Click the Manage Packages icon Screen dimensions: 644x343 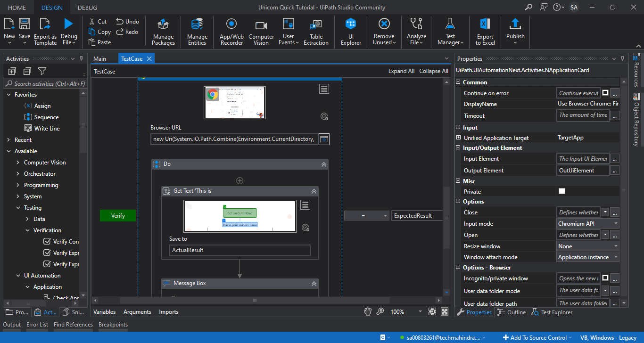point(163,32)
